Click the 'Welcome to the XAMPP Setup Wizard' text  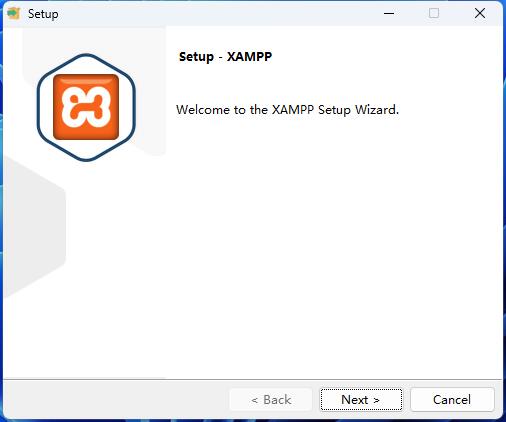tap(287, 110)
